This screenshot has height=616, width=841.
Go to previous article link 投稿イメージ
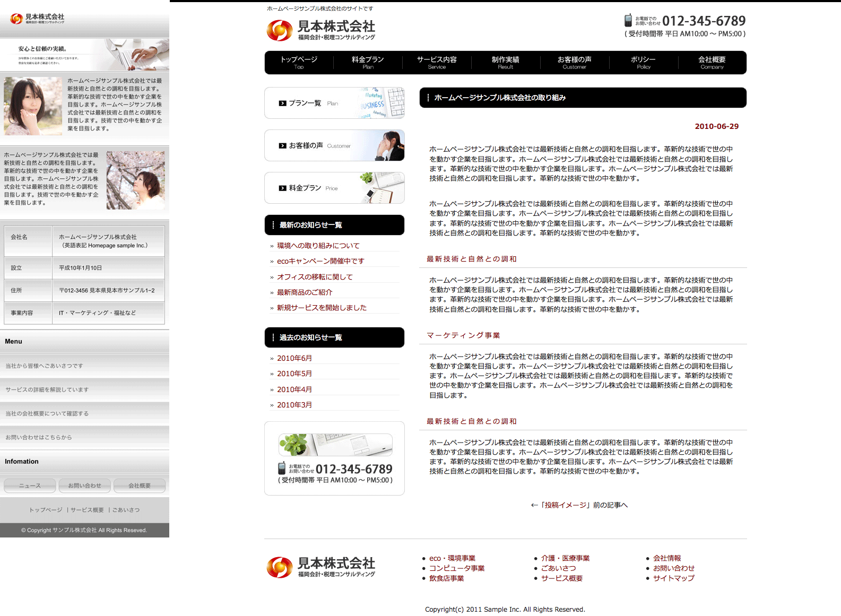click(579, 505)
